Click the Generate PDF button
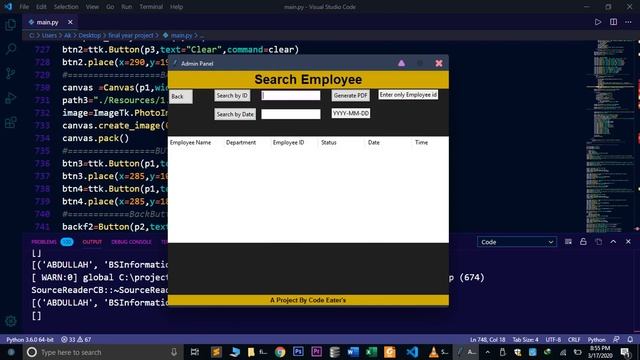 (x=351, y=96)
